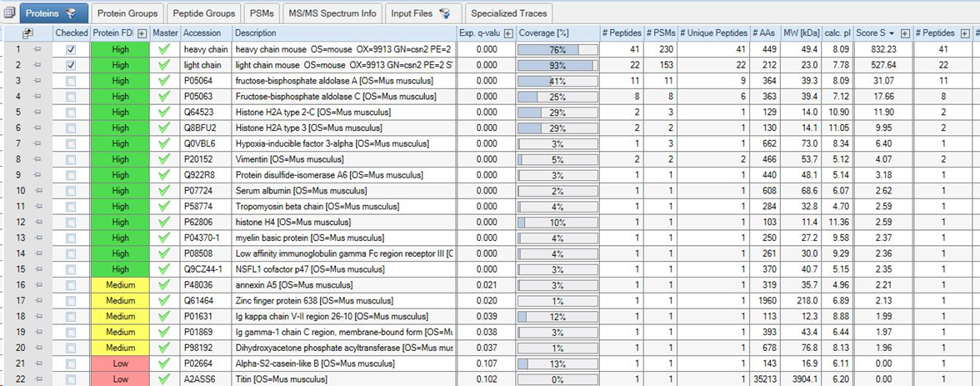
Task: Select the Ig gamma-1 chain C region description
Action: click(344, 332)
